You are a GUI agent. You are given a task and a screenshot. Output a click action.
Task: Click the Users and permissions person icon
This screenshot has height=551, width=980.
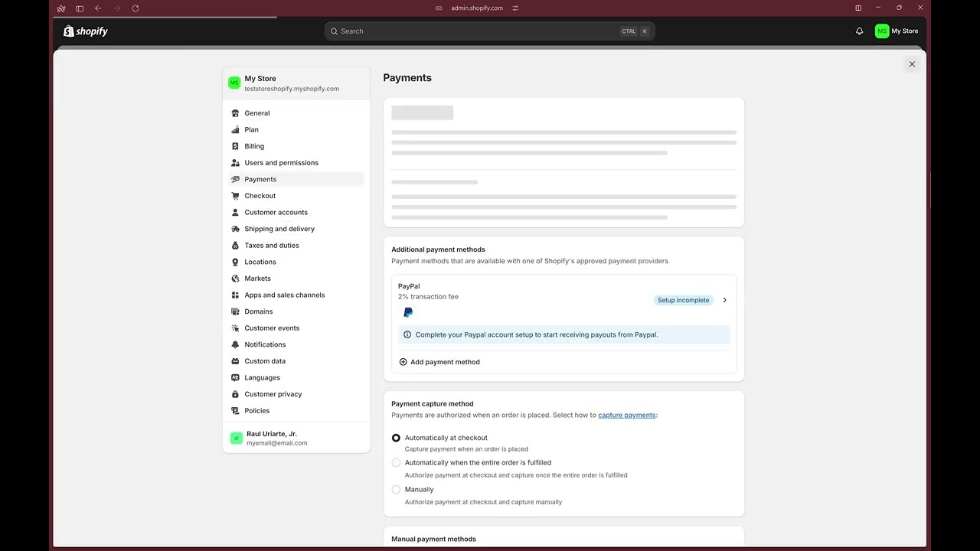tap(235, 163)
